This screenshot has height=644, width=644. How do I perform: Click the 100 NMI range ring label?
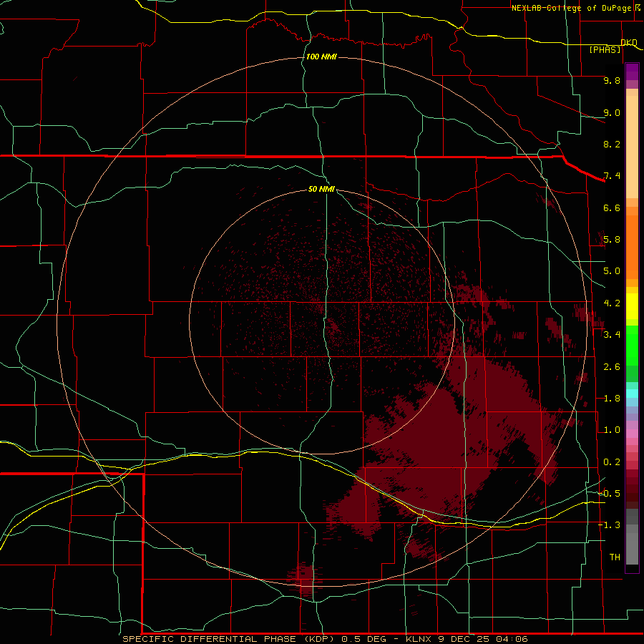[x=321, y=57]
